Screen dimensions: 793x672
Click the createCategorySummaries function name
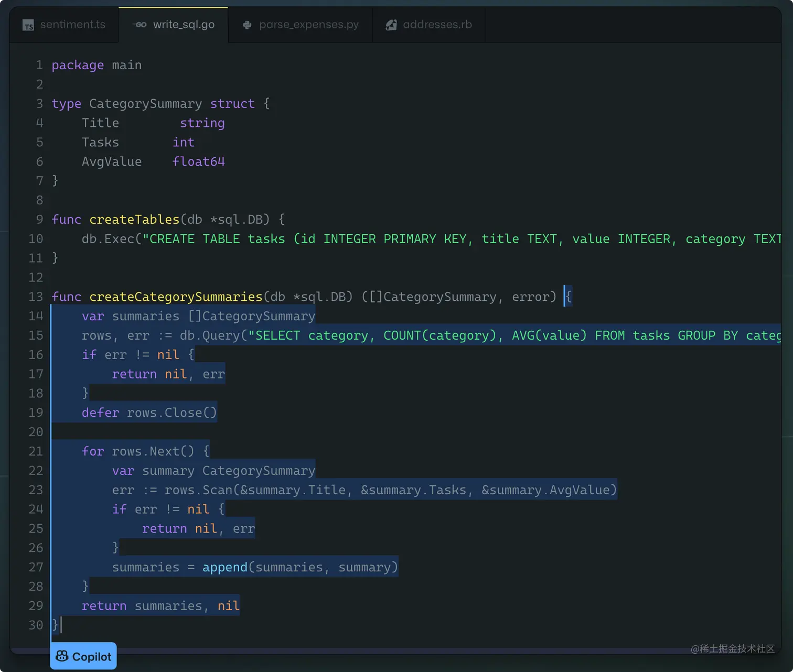176,297
